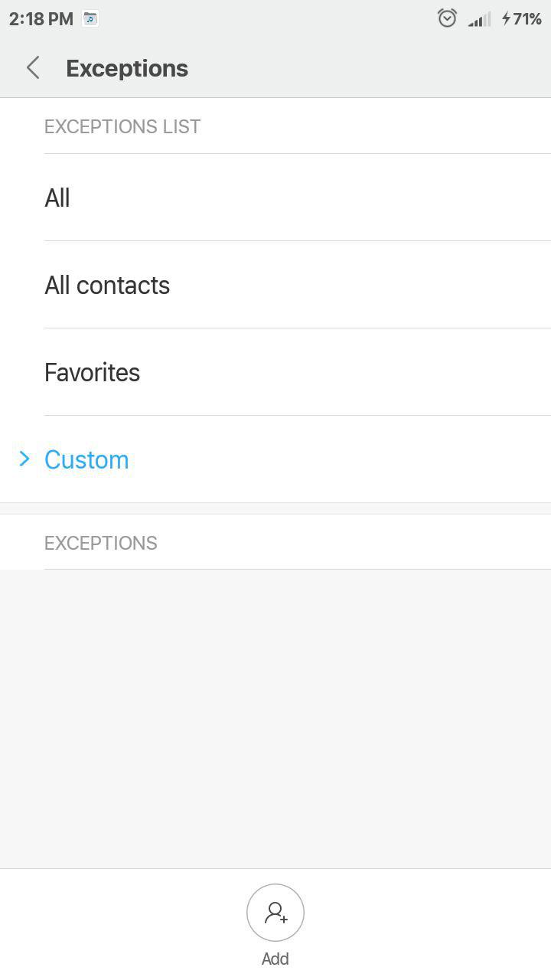Tap the alarm clock status icon

coord(447,18)
